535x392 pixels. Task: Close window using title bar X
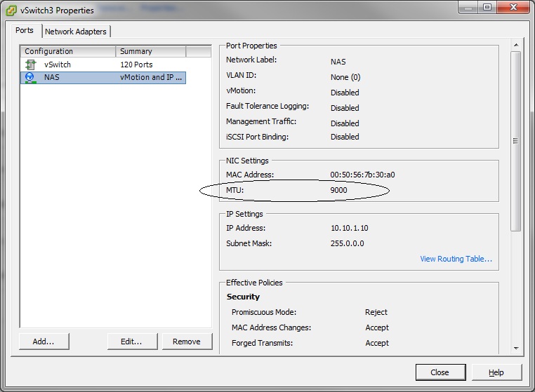[x=513, y=7]
